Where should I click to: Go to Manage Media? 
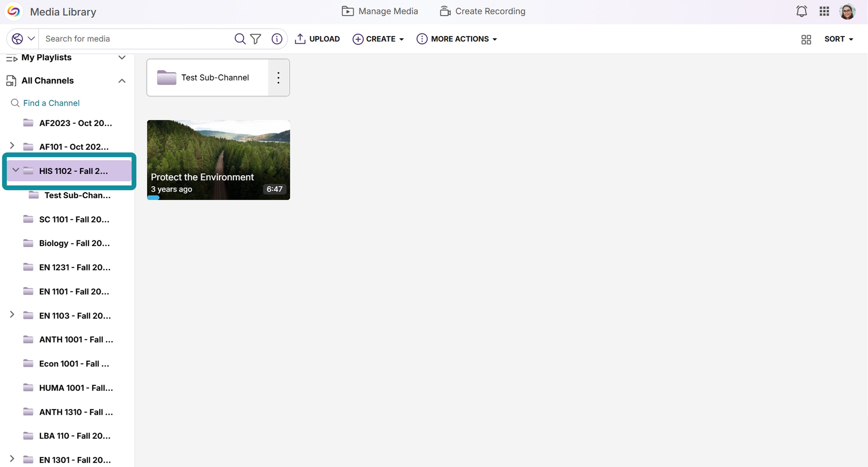point(379,11)
